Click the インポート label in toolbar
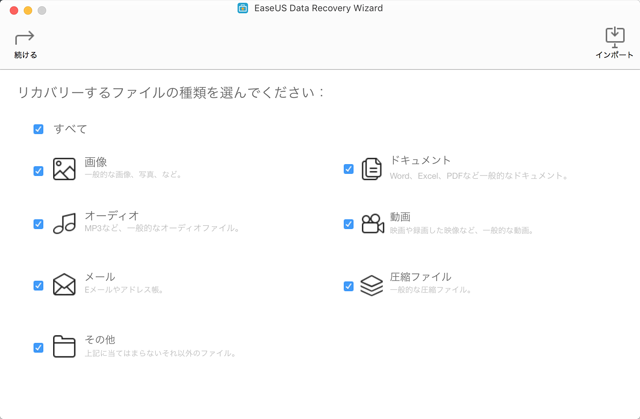The height and width of the screenshot is (419, 640). [614, 55]
